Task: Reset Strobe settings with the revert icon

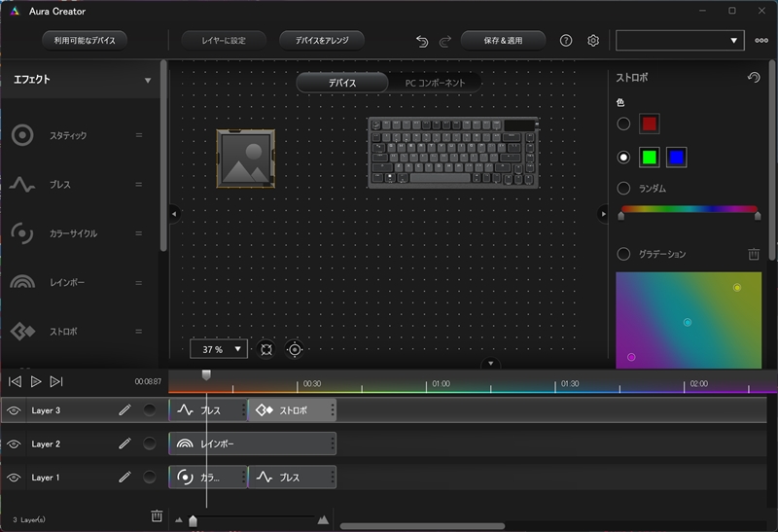Action: [754, 78]
